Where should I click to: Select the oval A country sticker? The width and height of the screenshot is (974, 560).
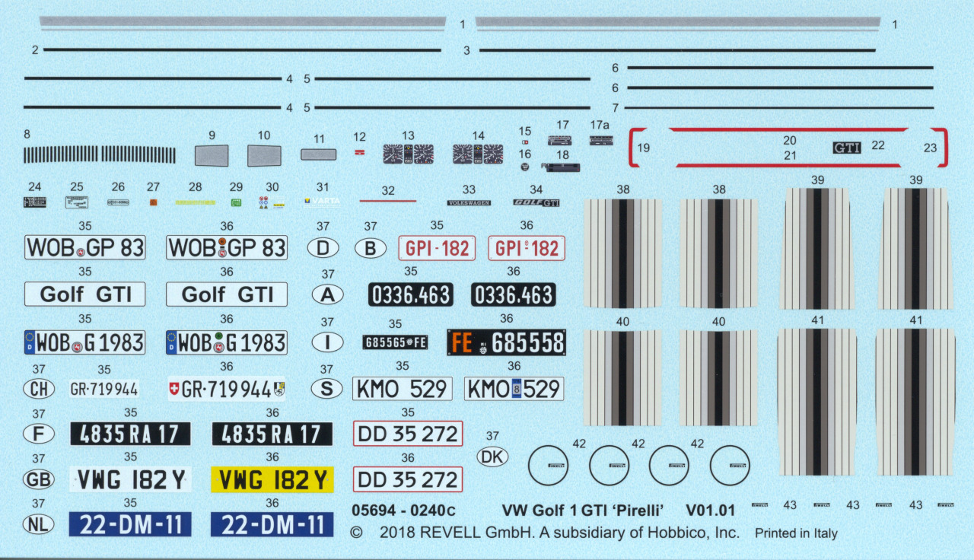click(328, 294)
